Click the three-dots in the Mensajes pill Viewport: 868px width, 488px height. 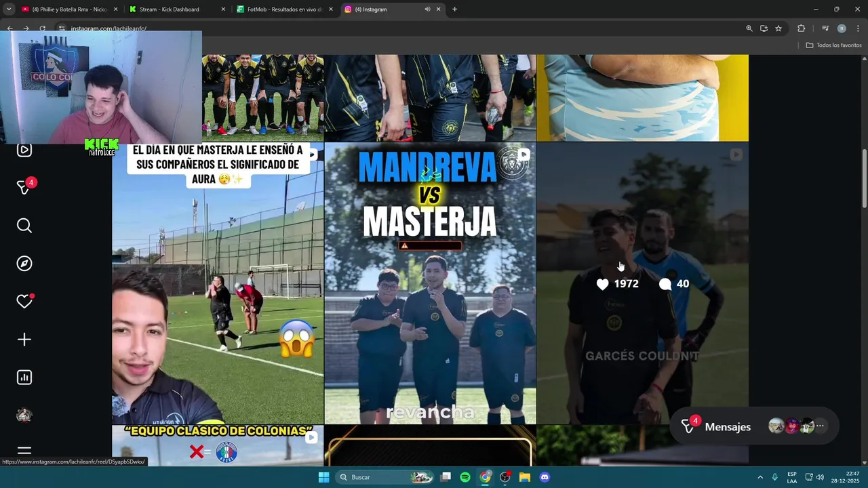(820, 426)
